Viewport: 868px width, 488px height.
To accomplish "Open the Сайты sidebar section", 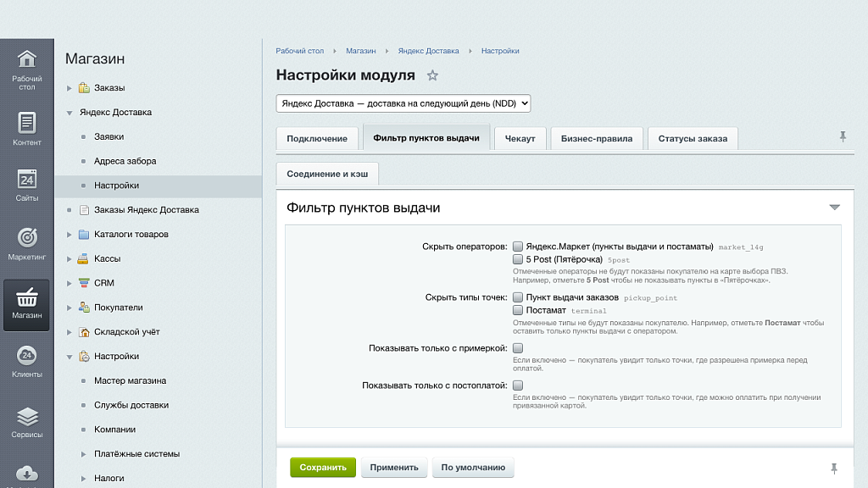I will tap(26, 185).
